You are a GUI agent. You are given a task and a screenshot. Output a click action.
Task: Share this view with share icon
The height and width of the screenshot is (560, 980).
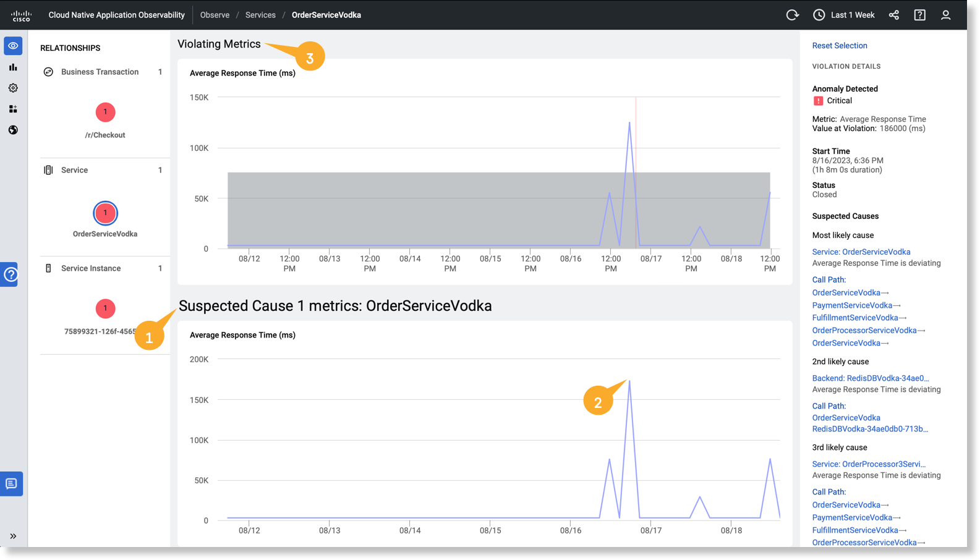point(893,15)
